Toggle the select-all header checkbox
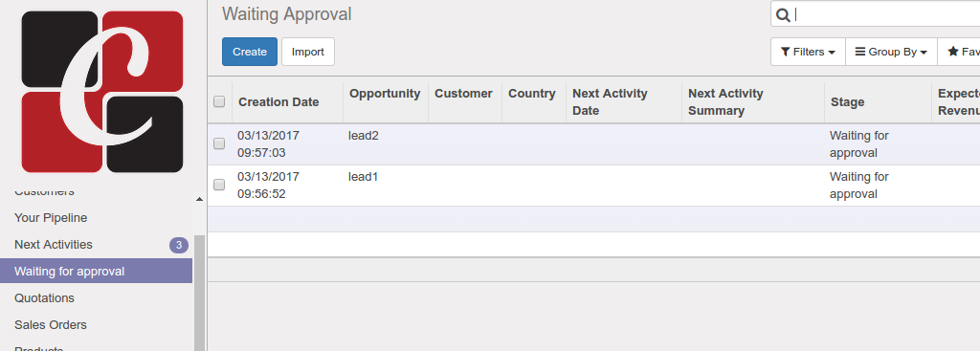The height and width of the screenshot is (351, 980). 219,101
